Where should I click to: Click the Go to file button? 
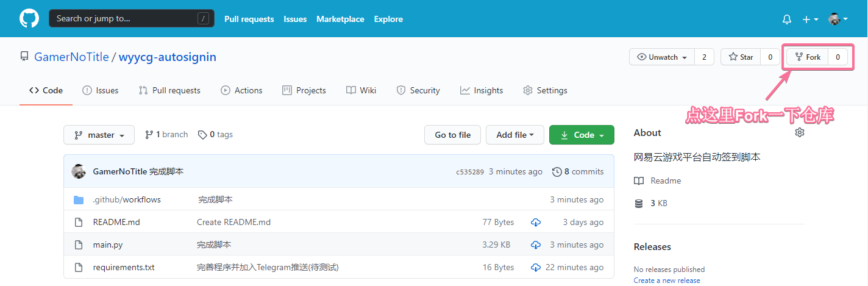(452, 135)
